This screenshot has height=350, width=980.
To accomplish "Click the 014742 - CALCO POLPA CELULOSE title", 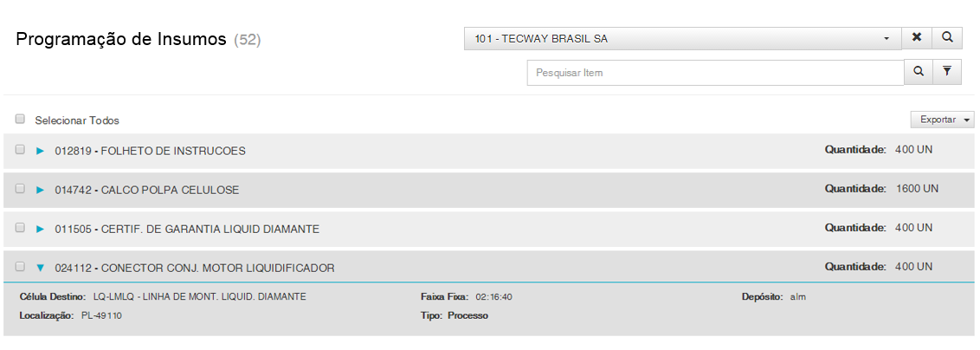I will pos(147,190).
